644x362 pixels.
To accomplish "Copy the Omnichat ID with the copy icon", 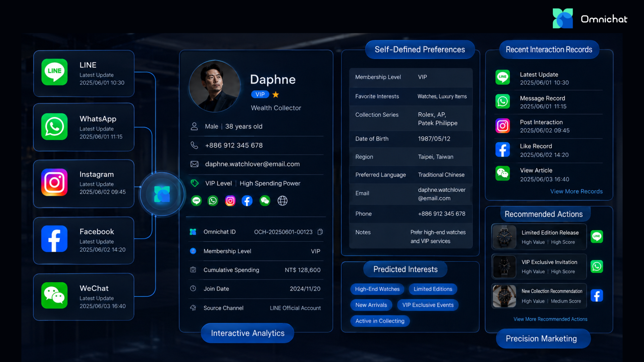I will click(320, 232).
